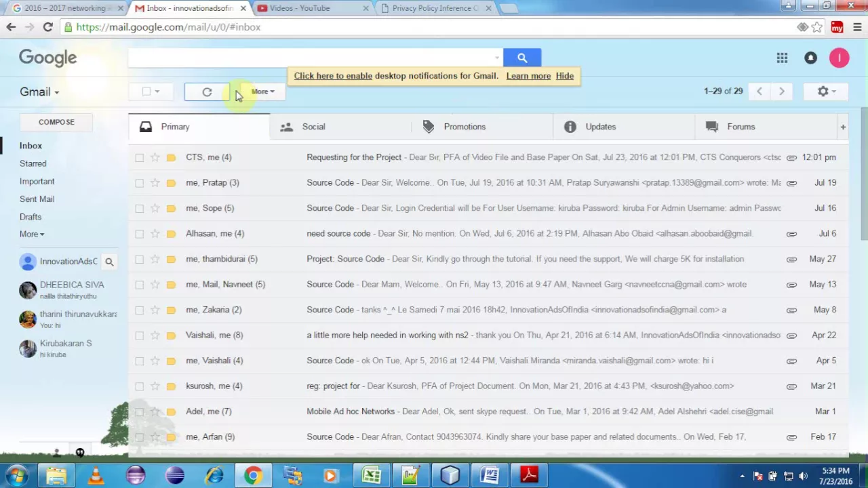The height and width of the screenshot is (488, 868).
Task: Click enable desktop notifications link
Action: 333,76
